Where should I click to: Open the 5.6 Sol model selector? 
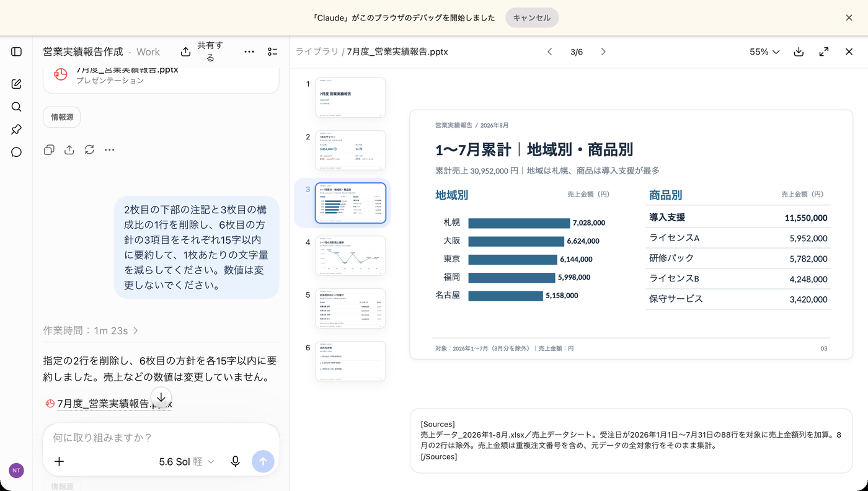[x=186, y=461]
